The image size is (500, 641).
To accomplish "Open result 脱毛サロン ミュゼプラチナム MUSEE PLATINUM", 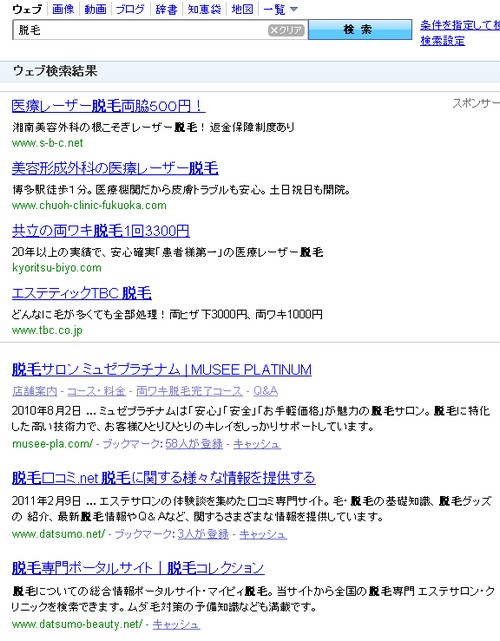I will (162, 370).
